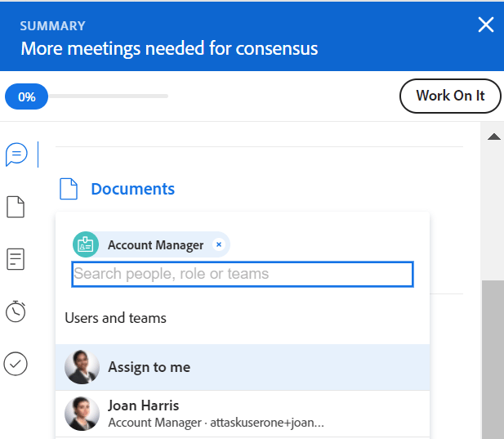The image size is (504, 439).
Task: Choose Joan Harris from the user list
Action: click(x=243, y=414)
